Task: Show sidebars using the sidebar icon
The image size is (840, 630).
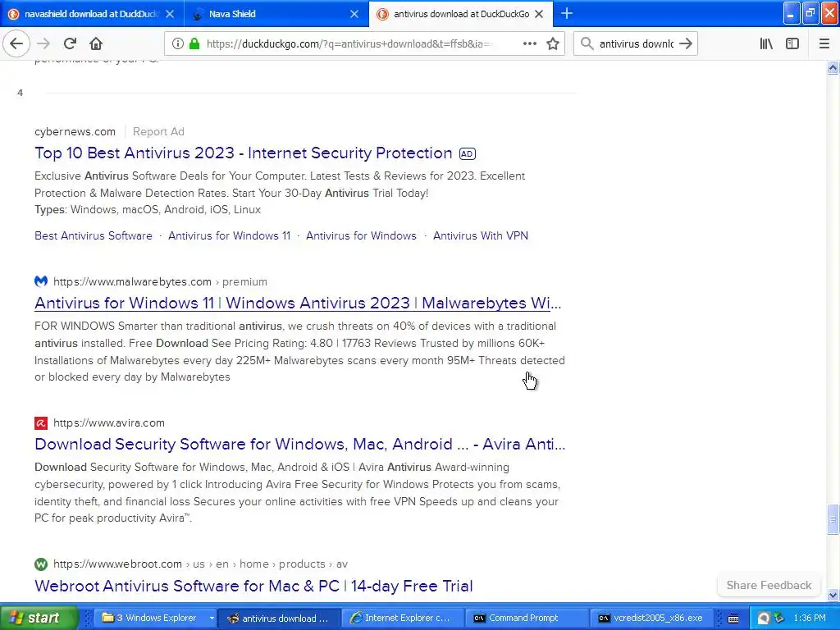Action: pos(792,43)
